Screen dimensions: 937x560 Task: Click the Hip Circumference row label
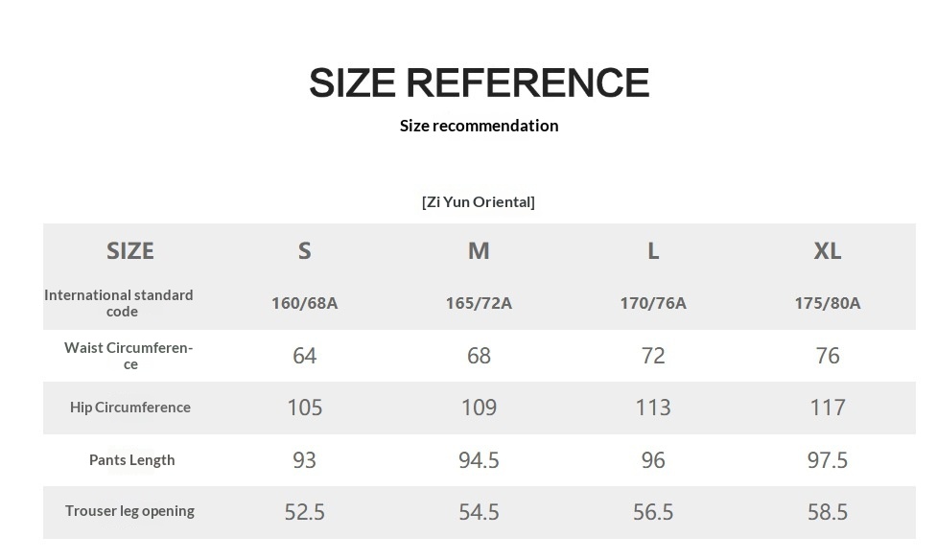[x=130, y=407]
